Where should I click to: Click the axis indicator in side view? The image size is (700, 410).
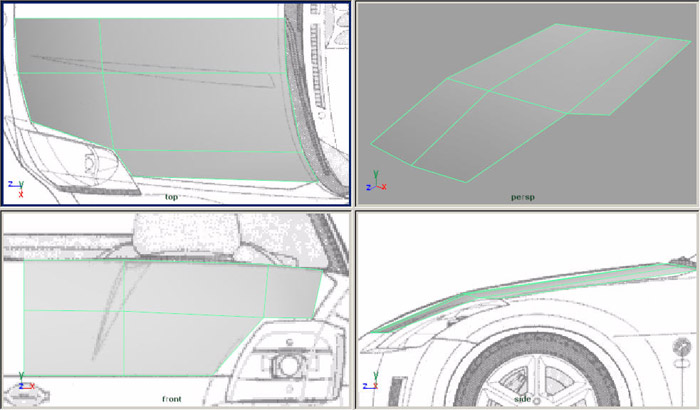[x=372, y=385]
